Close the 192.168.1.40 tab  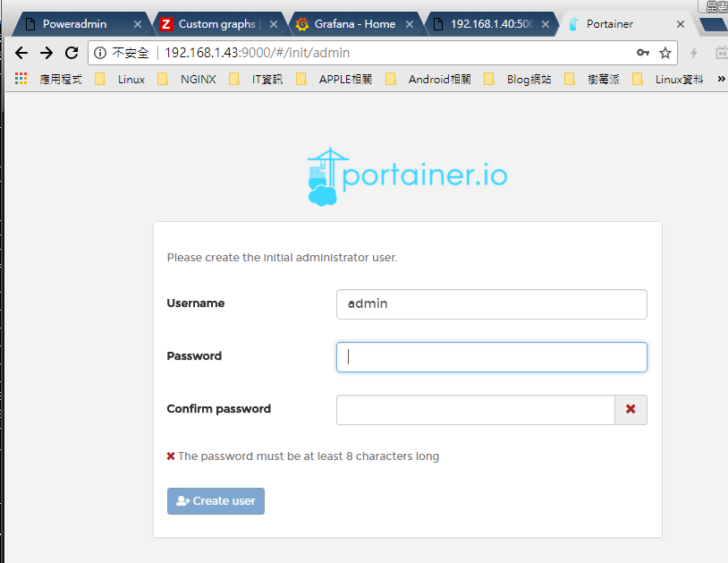546,24
